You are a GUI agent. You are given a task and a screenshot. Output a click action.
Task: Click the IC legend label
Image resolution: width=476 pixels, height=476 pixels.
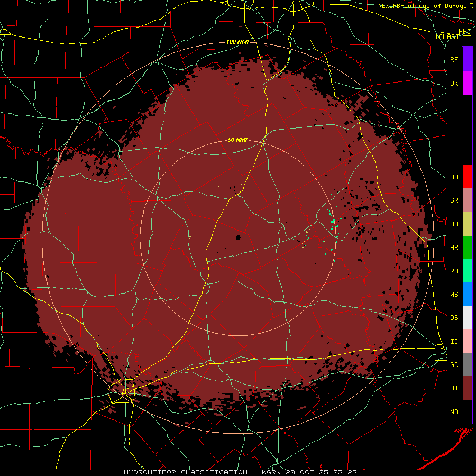pyautogui.click(x=454, y=342)
